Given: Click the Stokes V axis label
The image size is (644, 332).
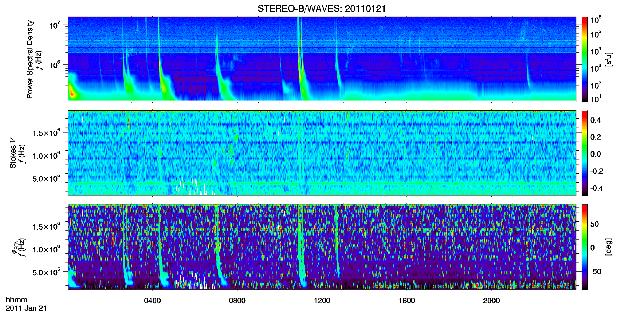Looking at the screenshot, I should click(x=13, y=153).
